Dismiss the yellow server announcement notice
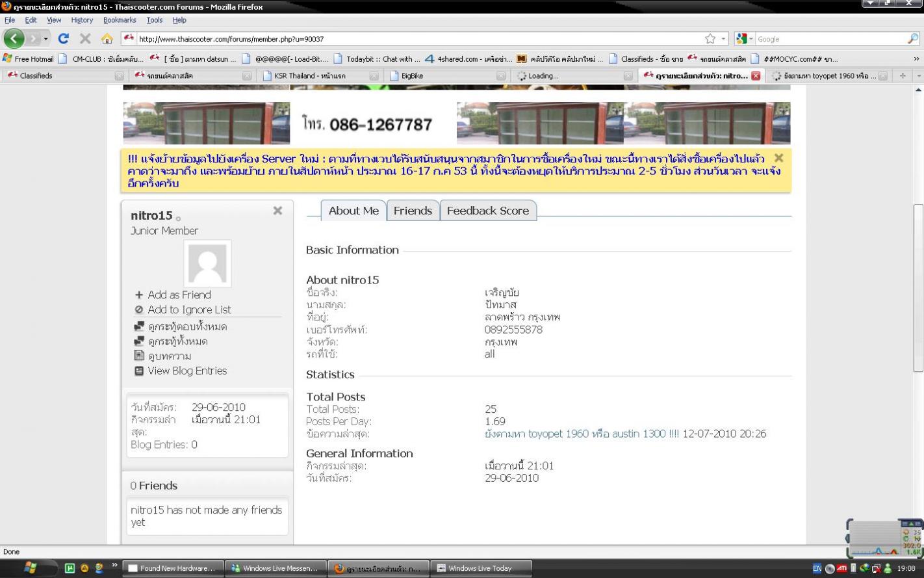The width and height of the screenshot is (924, 578). (x=778, y=157)
